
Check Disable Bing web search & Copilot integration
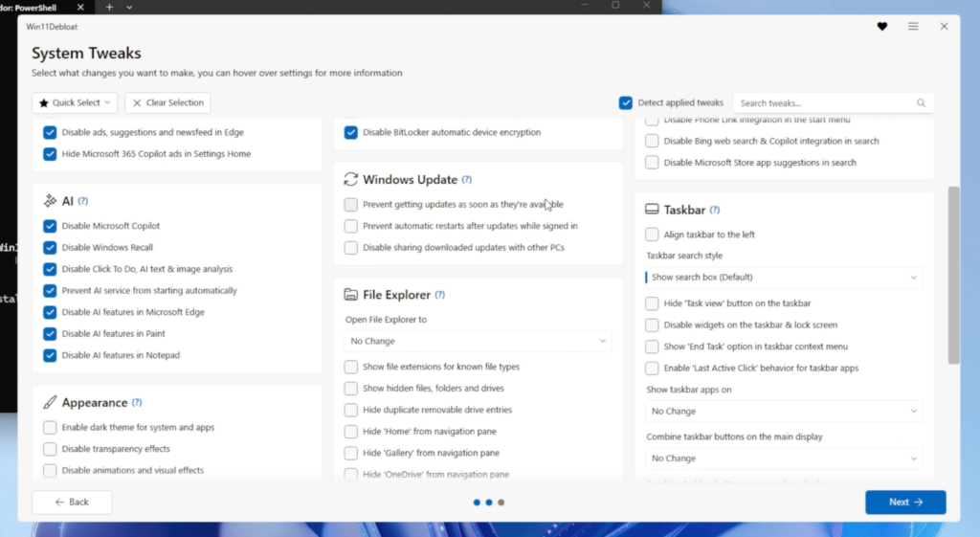(x=652, y=142)
